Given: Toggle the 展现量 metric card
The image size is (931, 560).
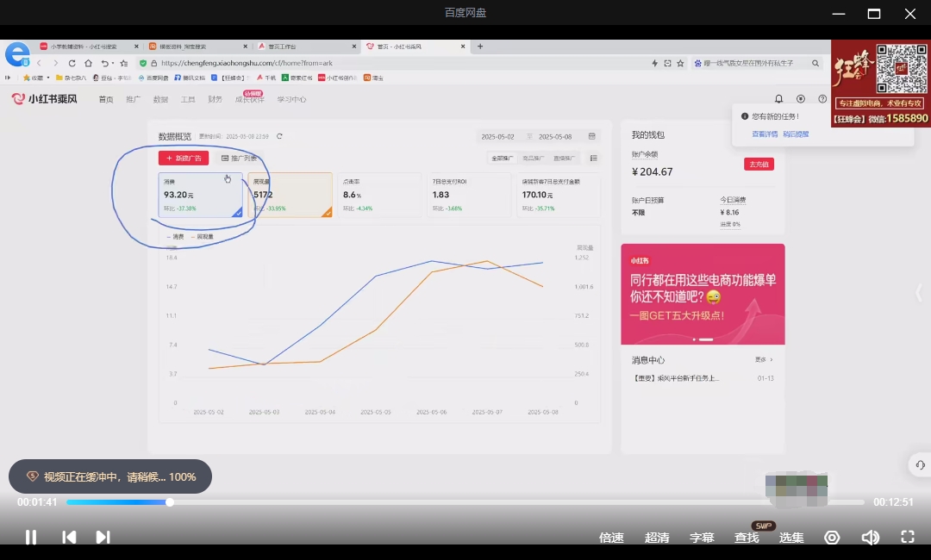Looking at the screenshot, I should click(x=291, y=195).
